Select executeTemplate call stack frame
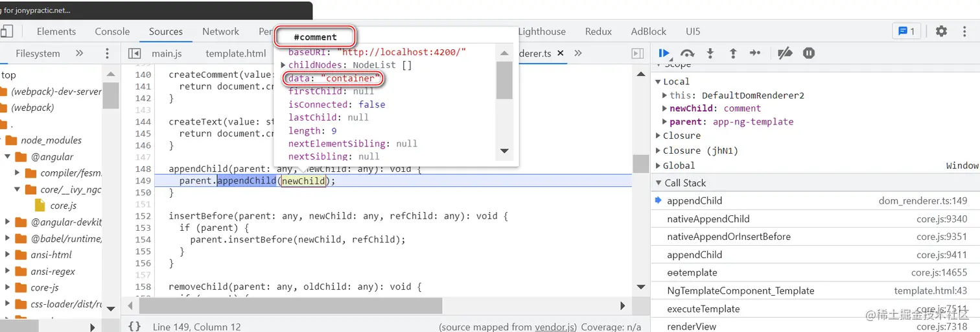This screenshot has width=980, height=332. [x=815, y=309]
